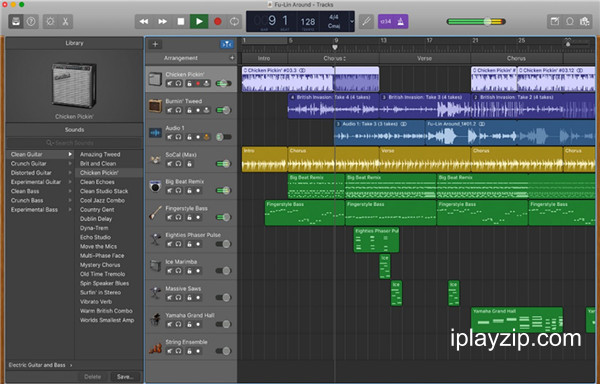Toggle input monitoring on Audio 1 track
The height and width of the screenshot is (384, 600).
click(207, 137)
